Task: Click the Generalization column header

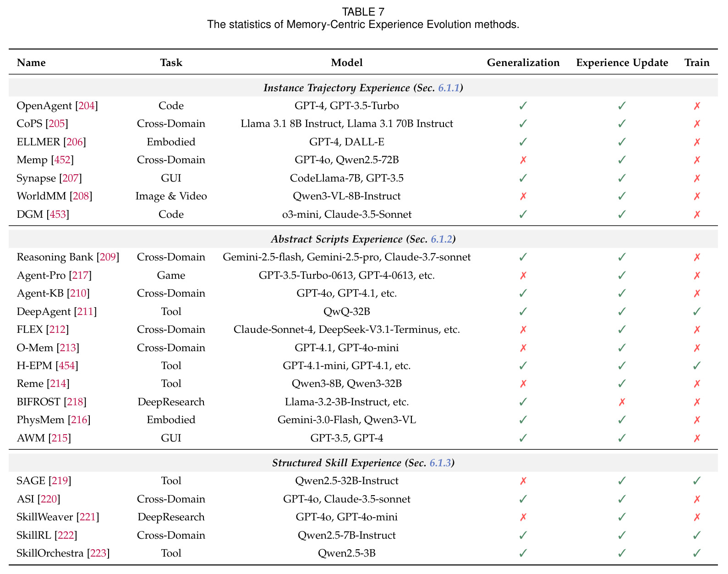Action: 523,63
